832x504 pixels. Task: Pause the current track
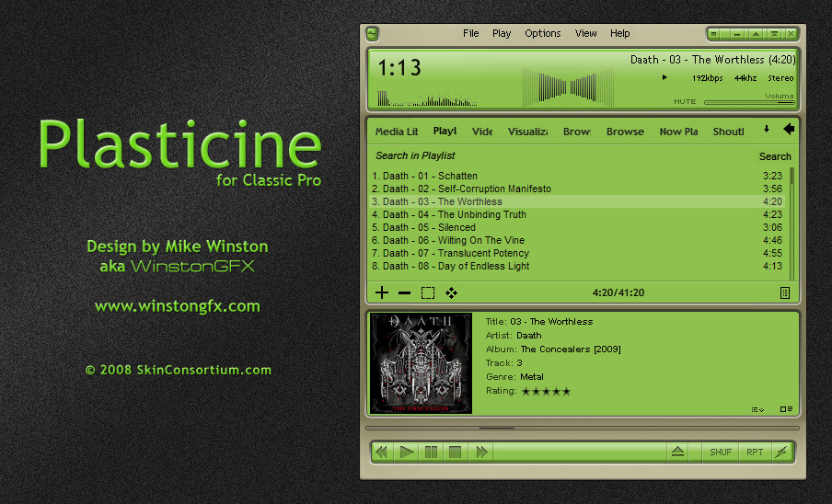431,452
